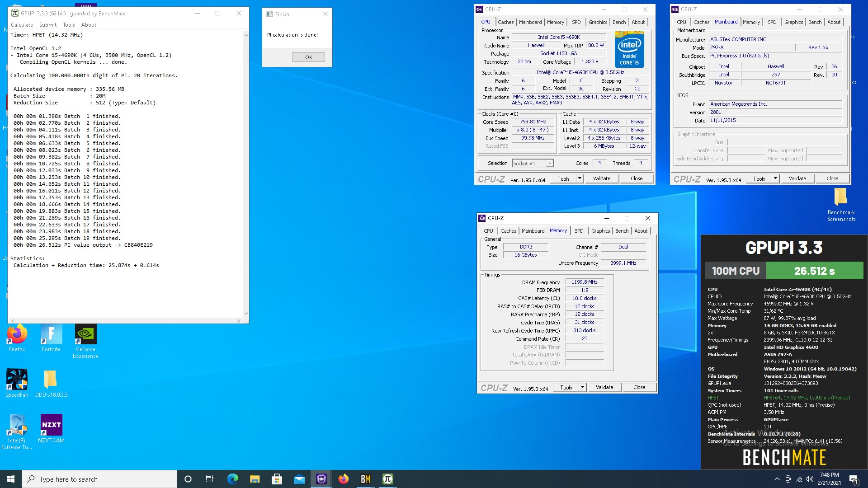Switch to the BenchMate taskbar icon
The height and width of the screenshot is (488, 868).
[x=365, y=479]
